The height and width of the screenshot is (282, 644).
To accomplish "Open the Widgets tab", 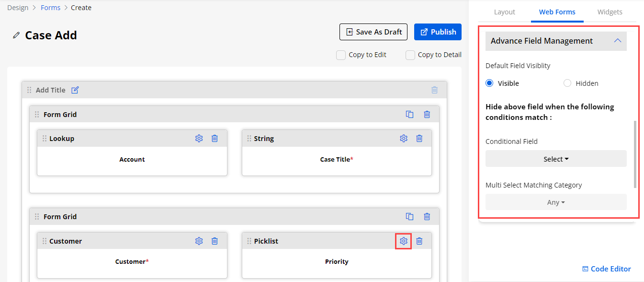I will pyautogui.click(x=610, y=12).
